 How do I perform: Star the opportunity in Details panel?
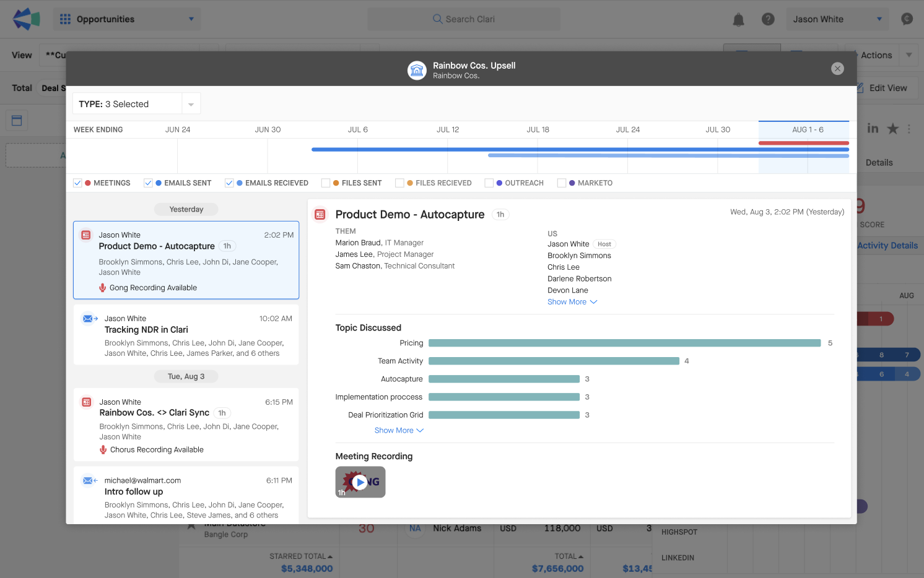click(892, 129)
